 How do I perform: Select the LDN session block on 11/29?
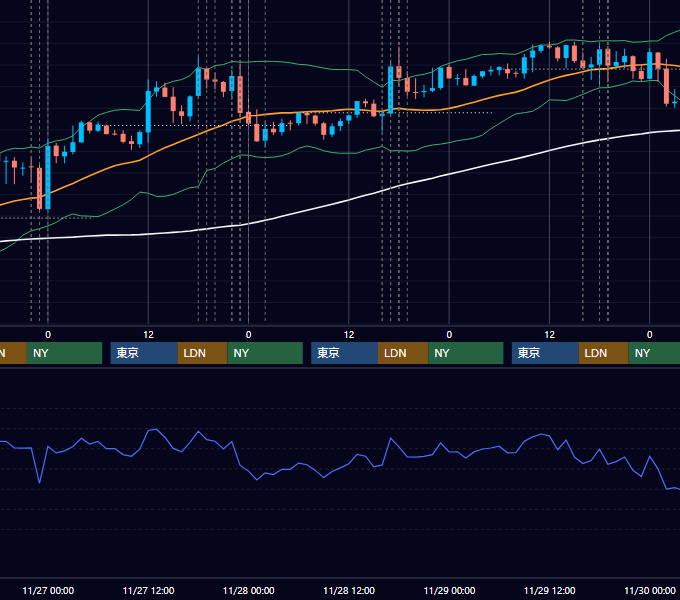coord(604,353)
